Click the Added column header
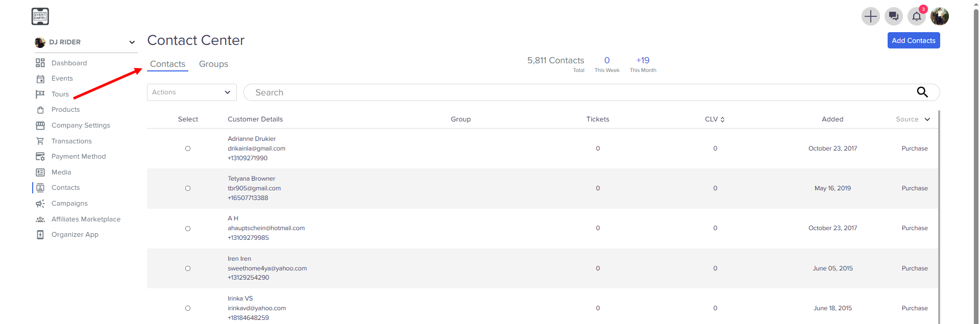Viewport: 980px width, 324px height. [832, 119]
